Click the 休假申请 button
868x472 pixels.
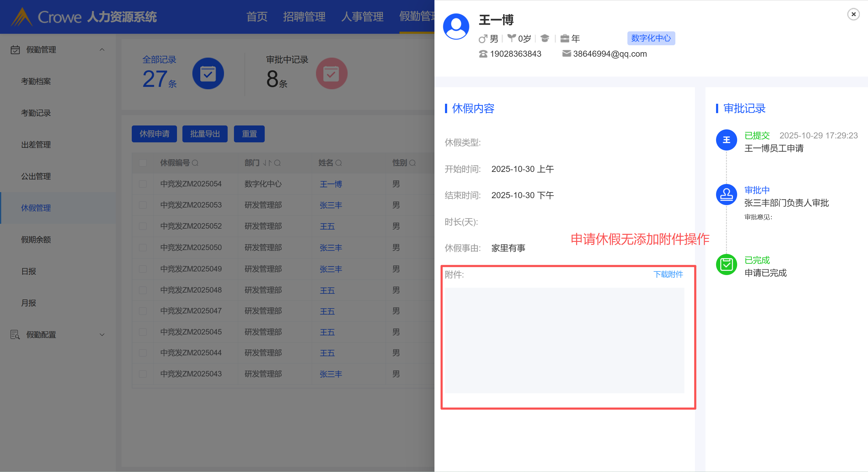[x=154, y=134]
